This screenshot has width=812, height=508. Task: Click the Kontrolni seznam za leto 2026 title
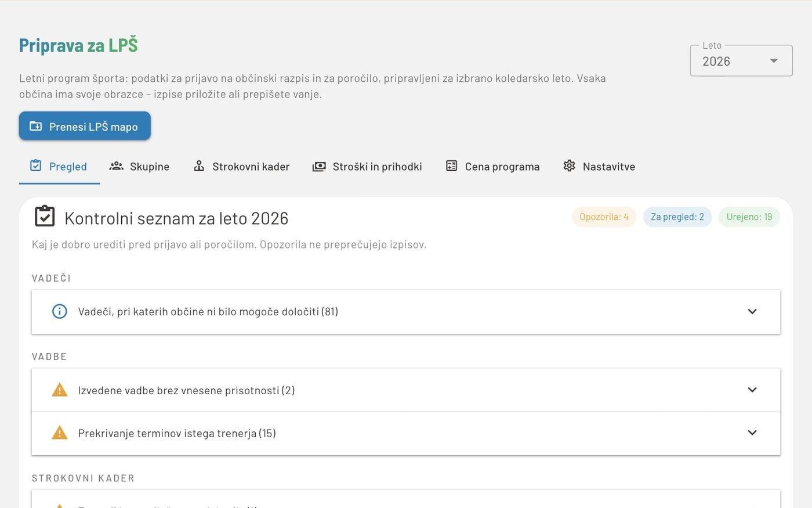(x=176, y=218)
